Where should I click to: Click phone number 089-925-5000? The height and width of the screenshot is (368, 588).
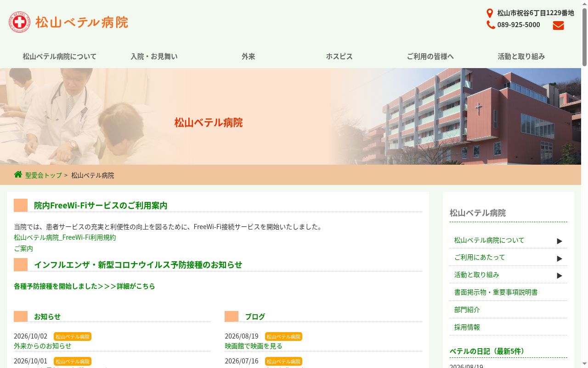519,25
